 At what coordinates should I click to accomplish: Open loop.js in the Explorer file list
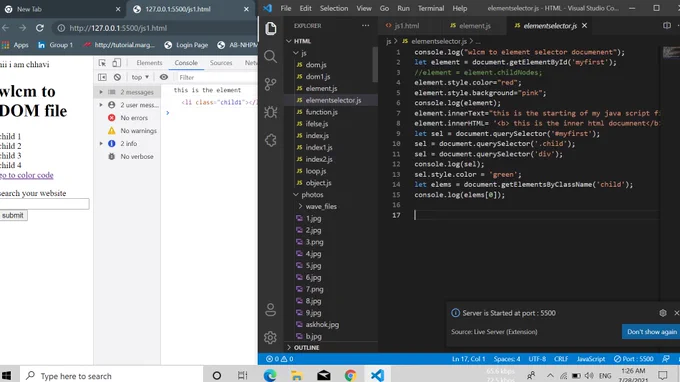click(316, 171)
